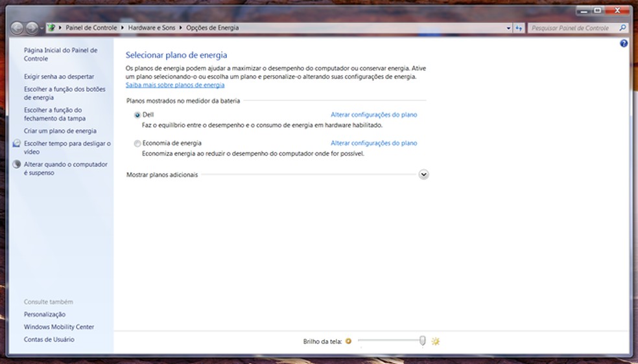Click the 'Planos mostrados no medidor da bateria' label
Screen dimensions: 638x364
pos(183,101)
